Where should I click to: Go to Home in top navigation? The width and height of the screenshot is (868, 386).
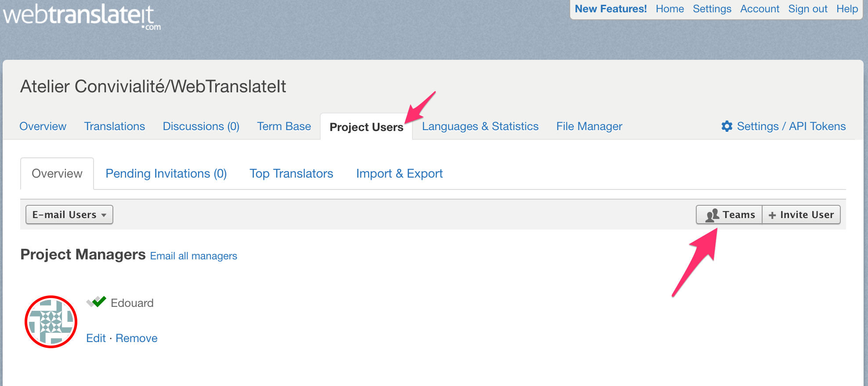(669, 9)
